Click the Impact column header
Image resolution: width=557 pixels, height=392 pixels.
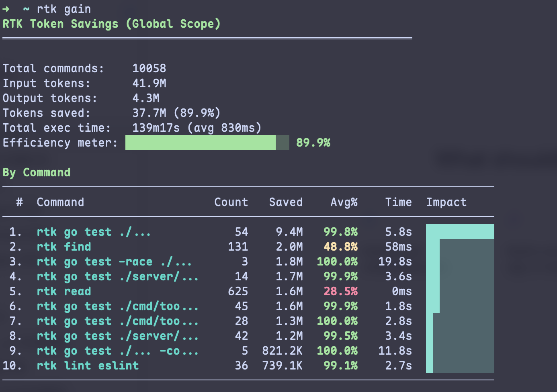click(446, 202)
